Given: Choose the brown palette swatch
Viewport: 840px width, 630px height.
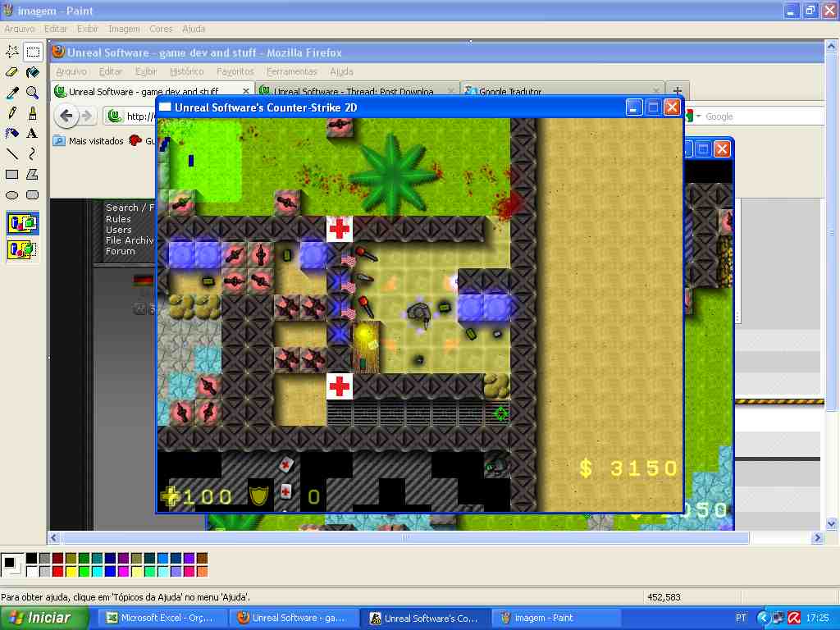Looking at the screenshot, I should click(x=202, y=559).
